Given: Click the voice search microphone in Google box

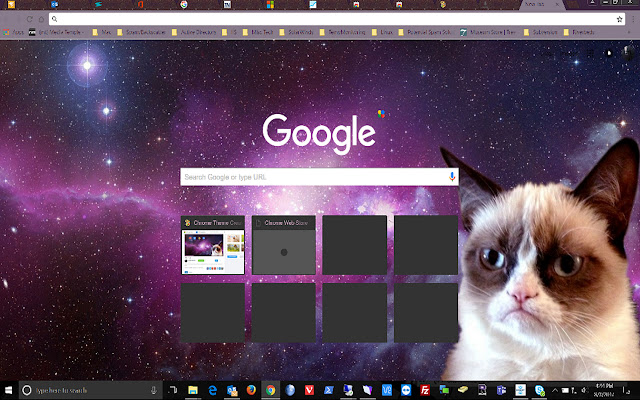Looking at the screenshot, I should click(452, 177).
